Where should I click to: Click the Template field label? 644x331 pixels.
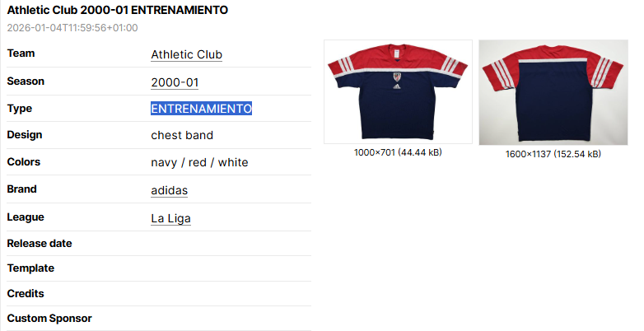pyautogui.click(x=30, y=268)
